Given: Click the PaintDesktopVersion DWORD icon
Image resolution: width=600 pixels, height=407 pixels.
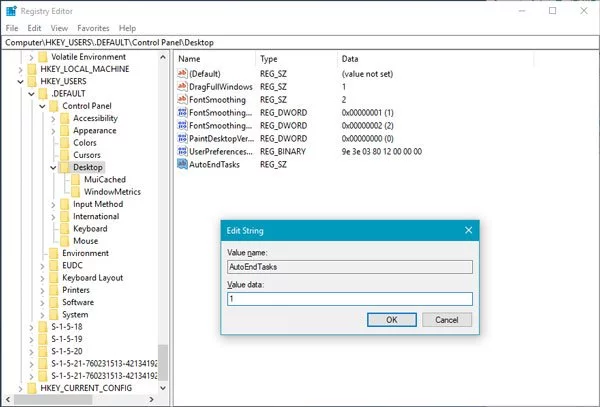Looking at the screenshot, I should [x=182, y=137].
